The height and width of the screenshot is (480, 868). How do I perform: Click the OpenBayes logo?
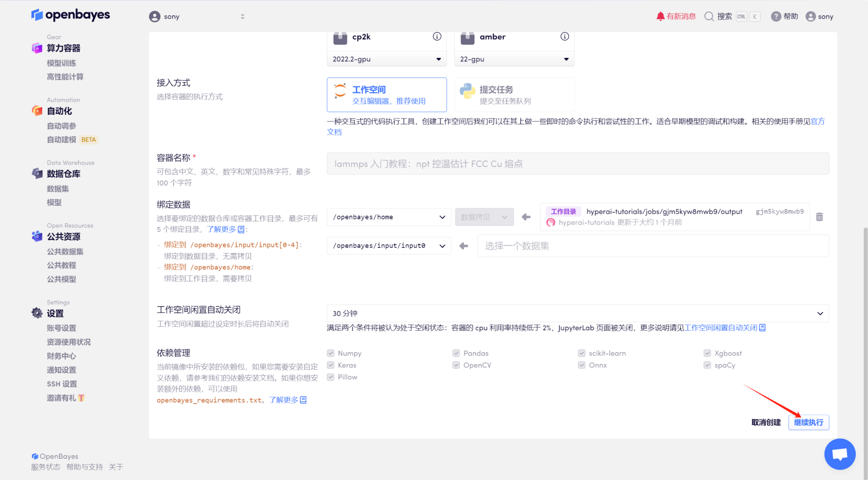click(71, 15)
